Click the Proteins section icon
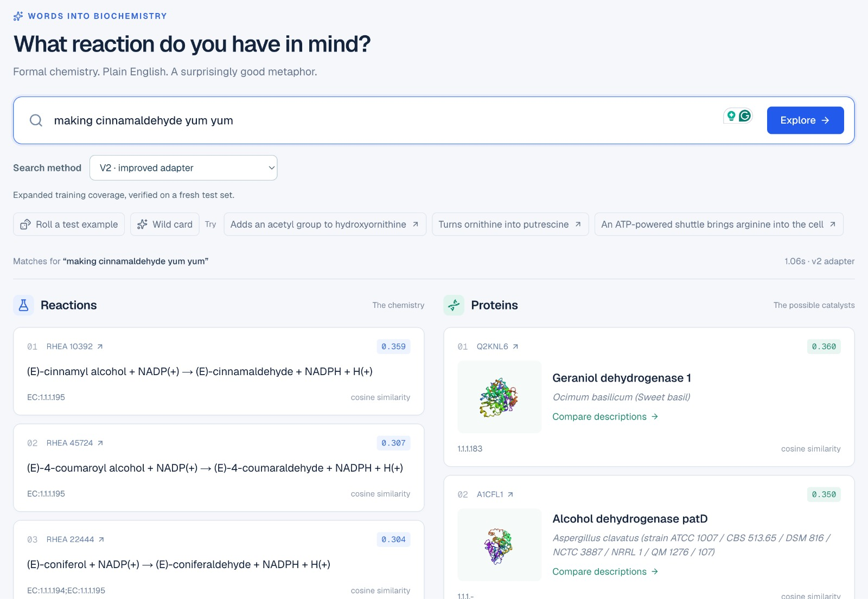The image size is (868, 599). (454, 305)
